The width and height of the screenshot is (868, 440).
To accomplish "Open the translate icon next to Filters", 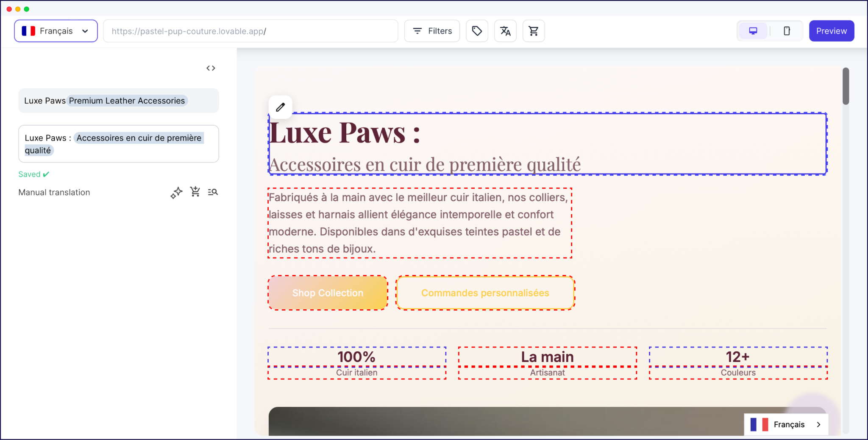I will 505,31.
